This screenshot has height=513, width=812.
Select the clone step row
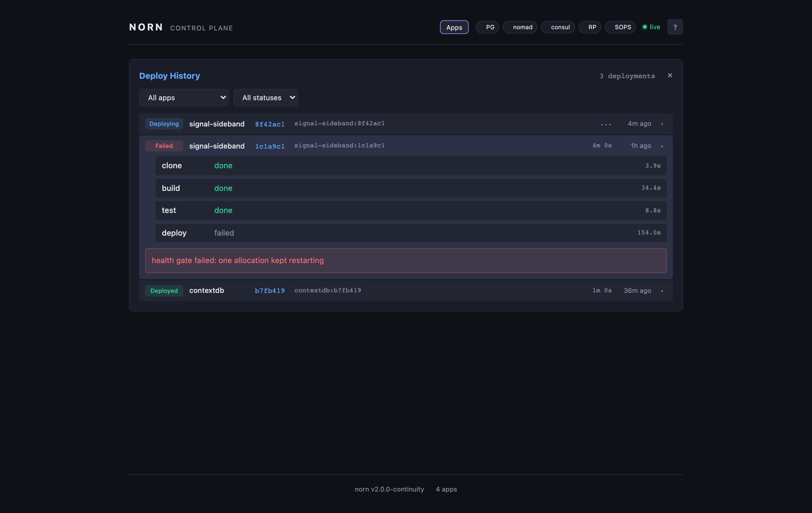pos(411,166)
